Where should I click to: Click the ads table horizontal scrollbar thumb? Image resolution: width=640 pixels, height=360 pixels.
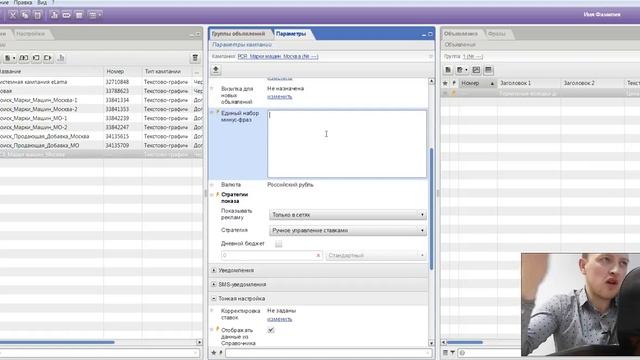point(464,342)
